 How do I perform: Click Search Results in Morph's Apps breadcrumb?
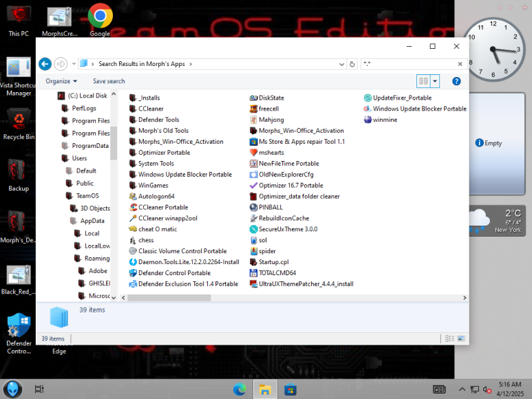pos(142,64)
